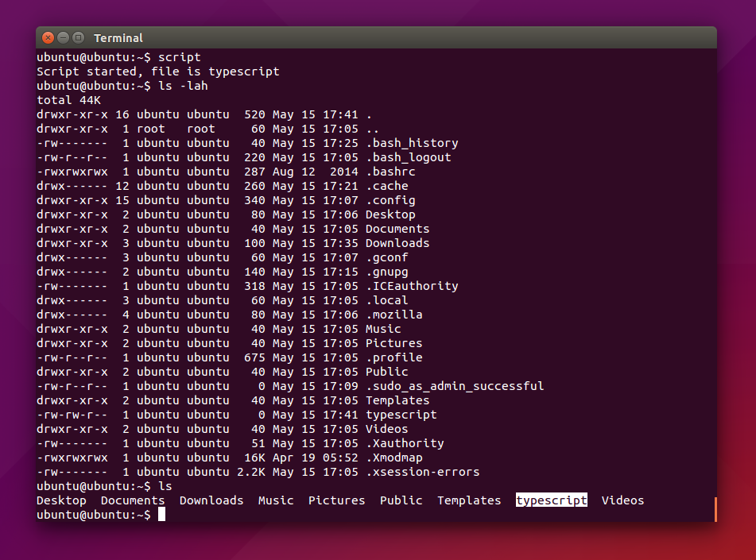Click the orange scrollbar handle at the right edge

click(715, 509)
